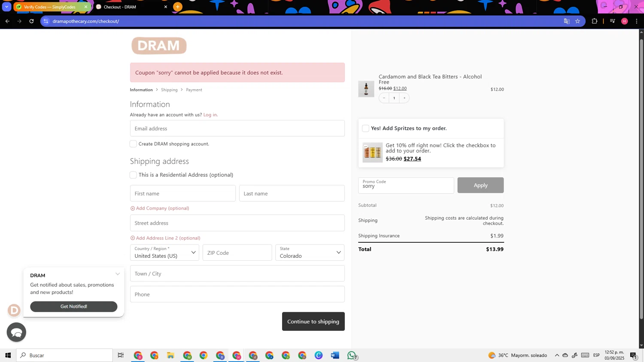Image resolution: width=644 pixels, height=362 pixels.
Task: Click the Log in link
Action: point(210,115)
